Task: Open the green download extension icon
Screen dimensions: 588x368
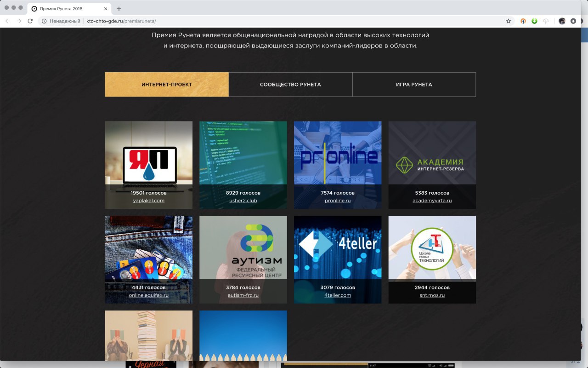Action: 534,21
